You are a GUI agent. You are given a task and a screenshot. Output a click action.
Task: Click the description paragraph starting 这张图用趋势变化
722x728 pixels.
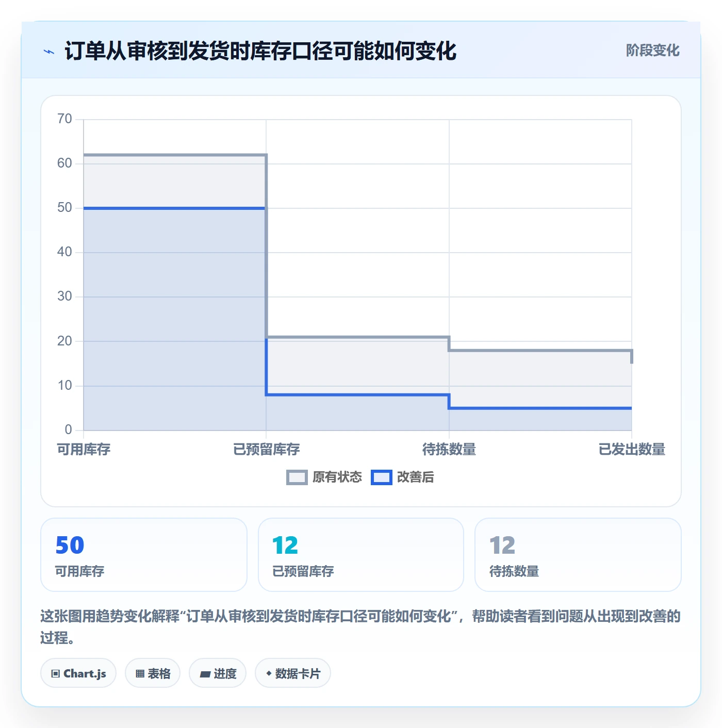(x=360, y=627)
